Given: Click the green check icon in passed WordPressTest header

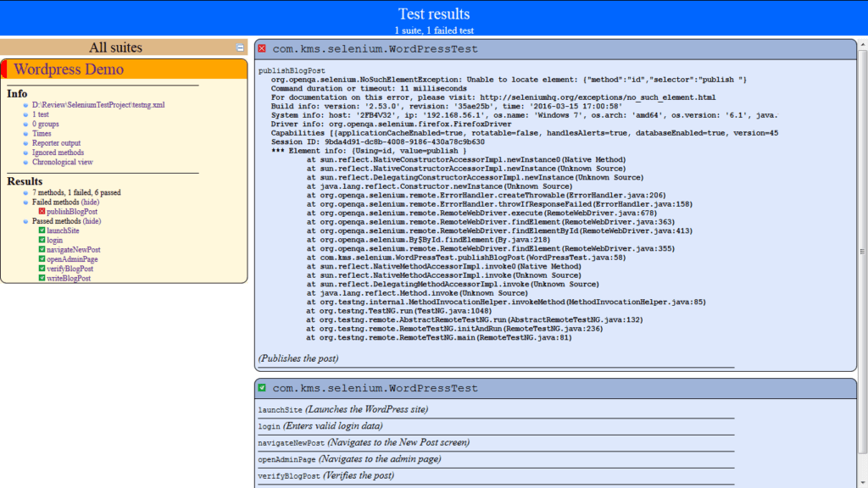Looking at the screenshot, I should pos(262,388).
